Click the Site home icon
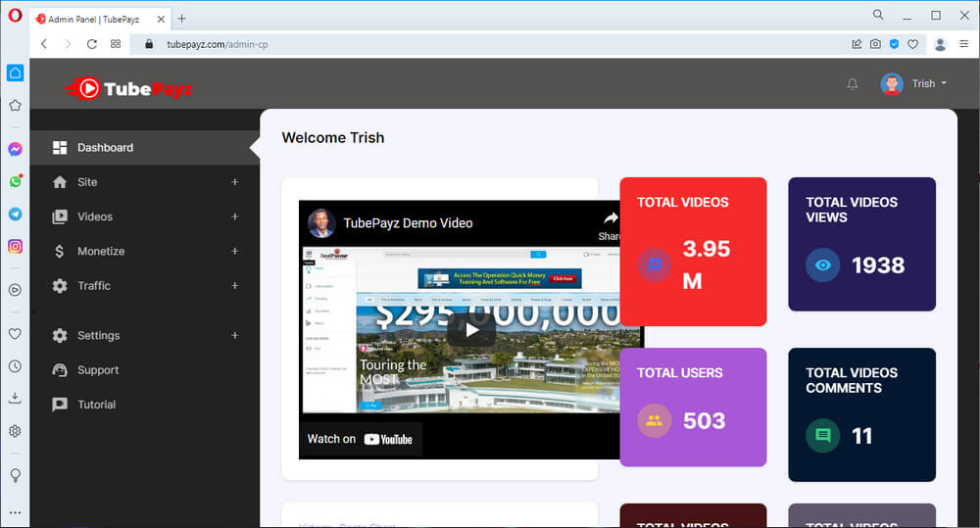980x528 pixels. (x=60, y=182)
